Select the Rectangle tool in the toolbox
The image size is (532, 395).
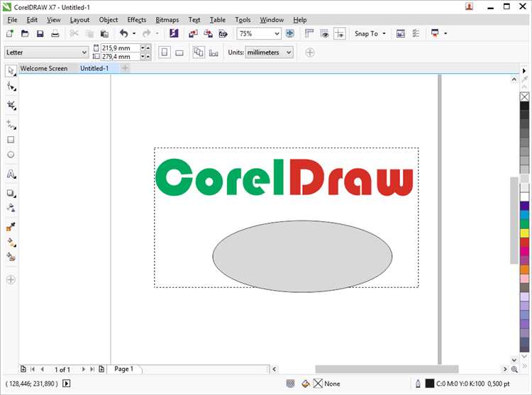pos(11,140)
